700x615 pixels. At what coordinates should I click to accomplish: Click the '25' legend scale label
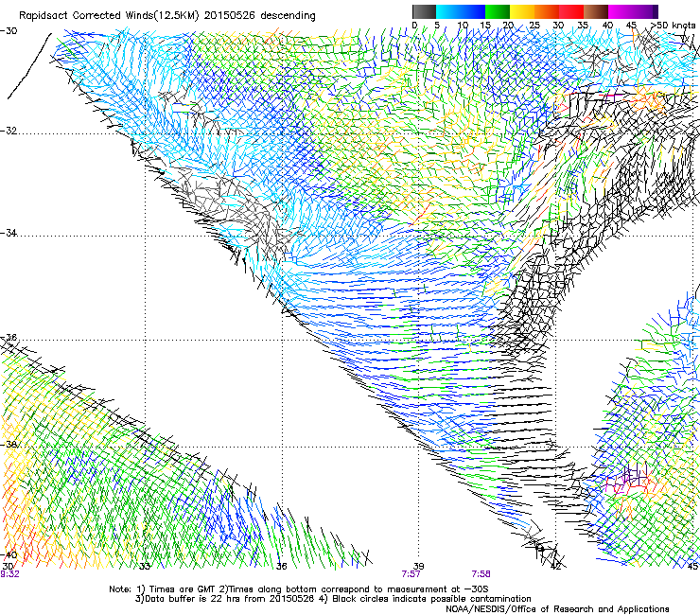coord(534,25)
